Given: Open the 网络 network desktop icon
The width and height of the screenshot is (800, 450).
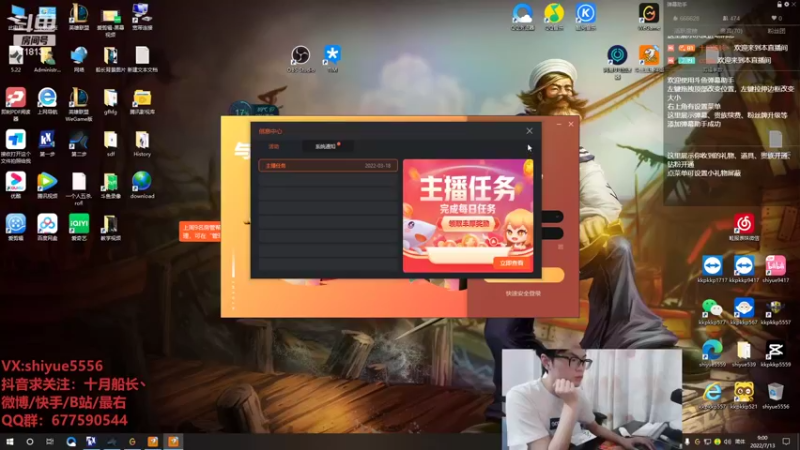Looking at the screenshot, I should 79,58.
